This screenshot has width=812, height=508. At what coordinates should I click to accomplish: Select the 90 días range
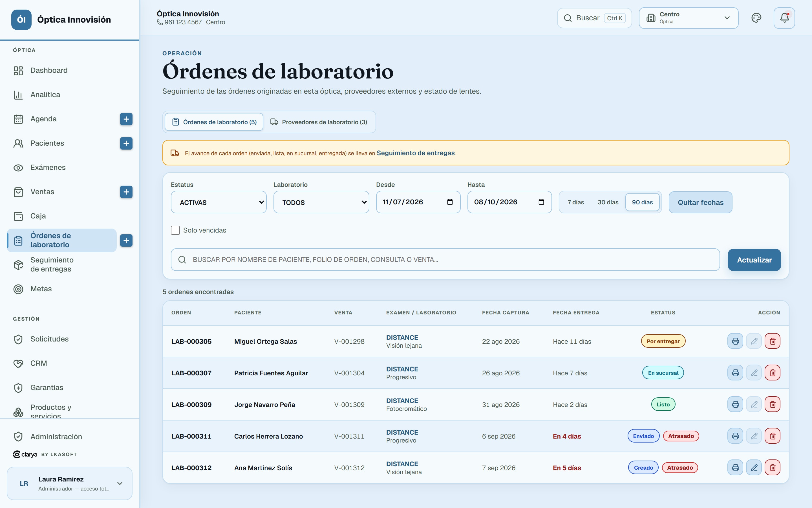(x=642, y=202)
